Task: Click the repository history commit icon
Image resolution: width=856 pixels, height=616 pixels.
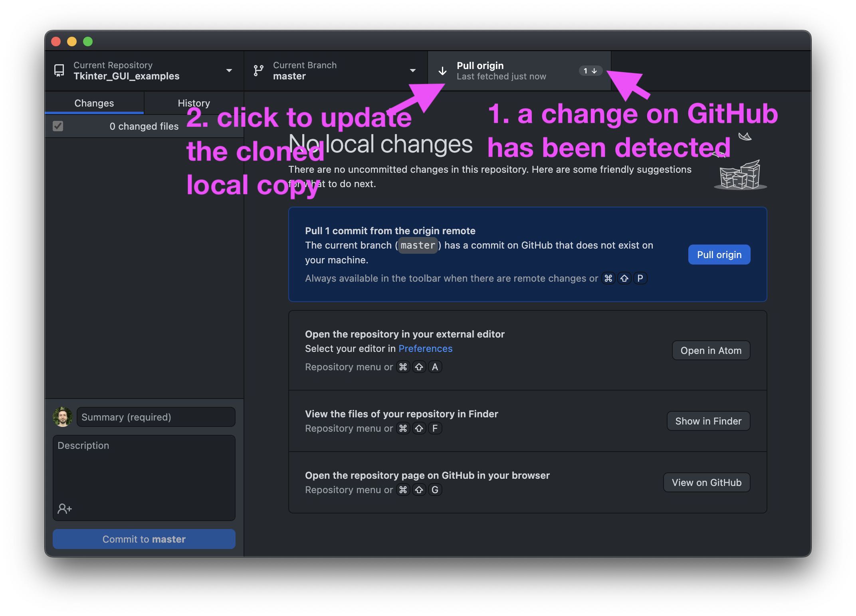Action: pos(193,103)
